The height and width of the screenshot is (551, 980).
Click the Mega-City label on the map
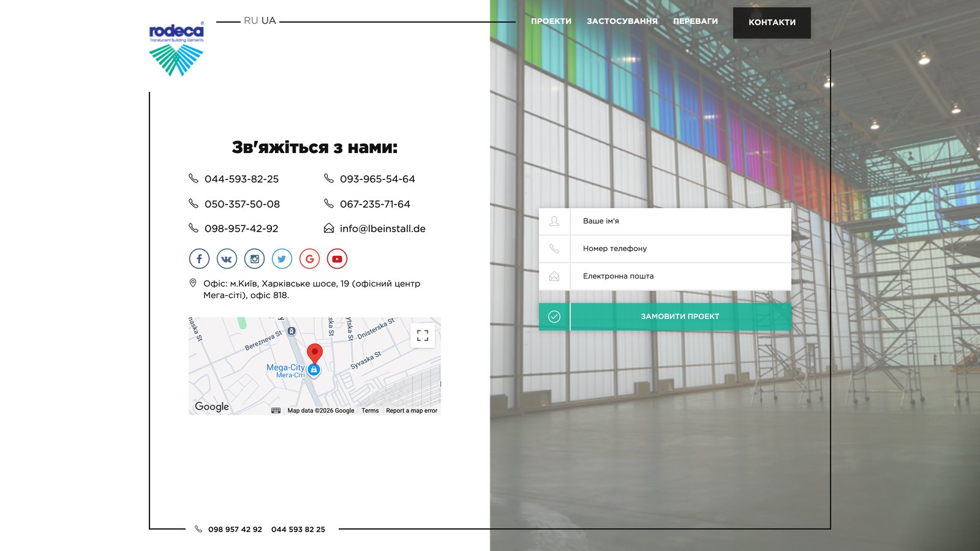pyautogui.click(x=285, y=370)
